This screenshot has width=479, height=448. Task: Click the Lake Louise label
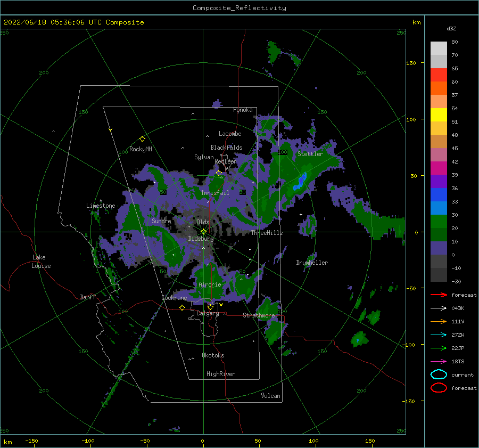click(41, 262)
